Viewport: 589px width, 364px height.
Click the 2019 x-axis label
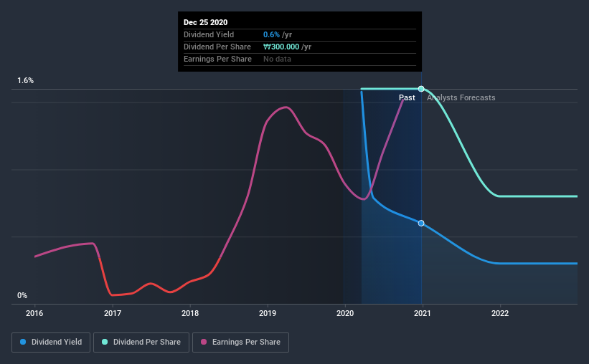tap(268, 313)
